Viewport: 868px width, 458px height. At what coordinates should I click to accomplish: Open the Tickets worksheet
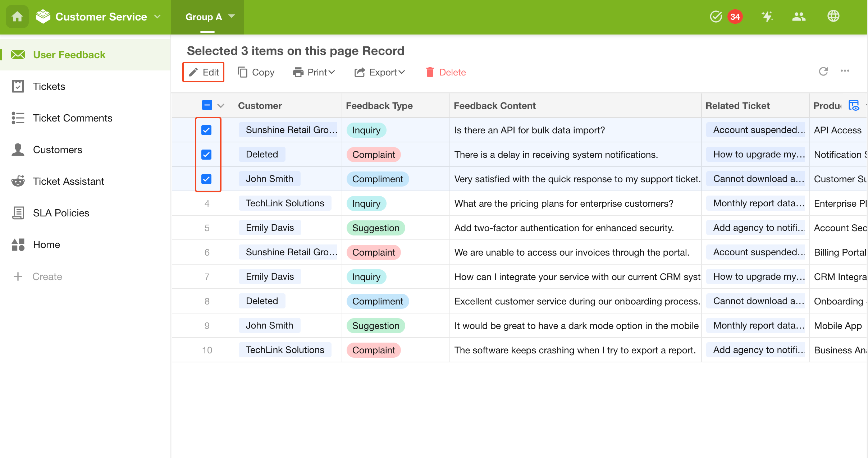(85, 86)
